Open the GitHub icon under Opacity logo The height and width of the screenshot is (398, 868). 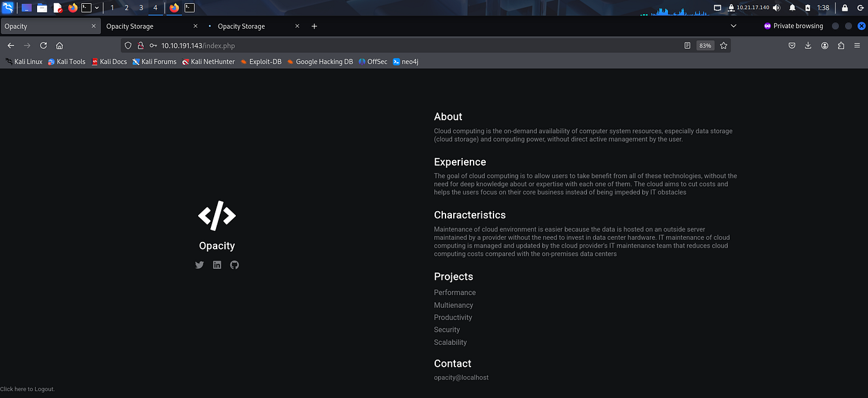coord(234,264)
